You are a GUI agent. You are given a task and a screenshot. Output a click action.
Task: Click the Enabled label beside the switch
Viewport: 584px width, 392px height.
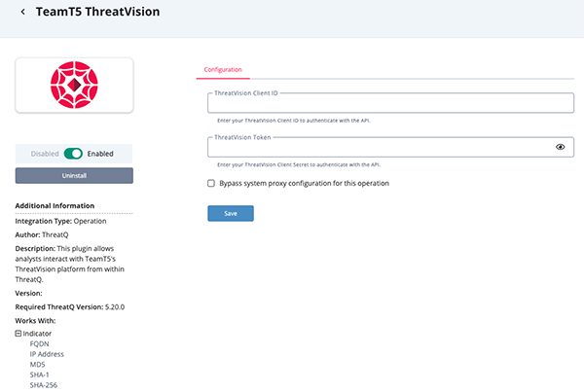coord(101,154)
